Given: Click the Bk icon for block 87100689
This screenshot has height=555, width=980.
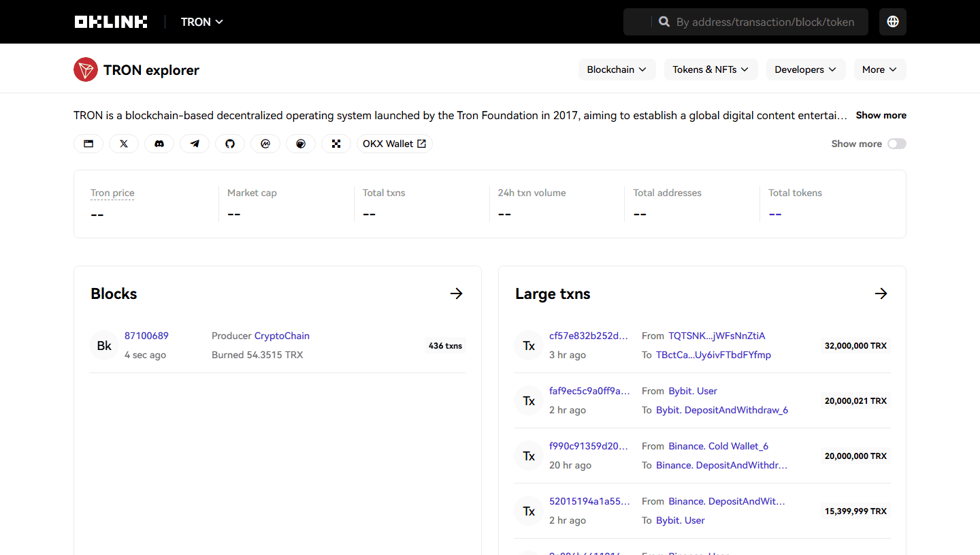Looking at the screenshot, I should click(x=104, y=345).
